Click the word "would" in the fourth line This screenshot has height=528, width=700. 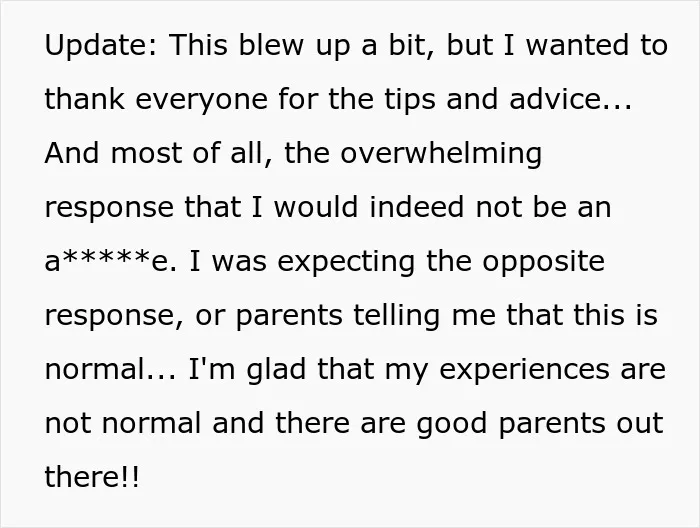tap(316, 208)
